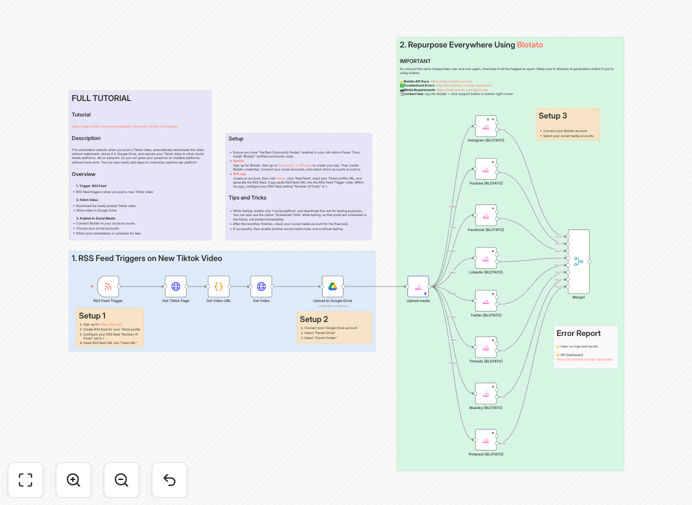This screenshot has height=505, width=692.
Task: Select the Setup 3 sticky note
Action: [x=568, y=124]
